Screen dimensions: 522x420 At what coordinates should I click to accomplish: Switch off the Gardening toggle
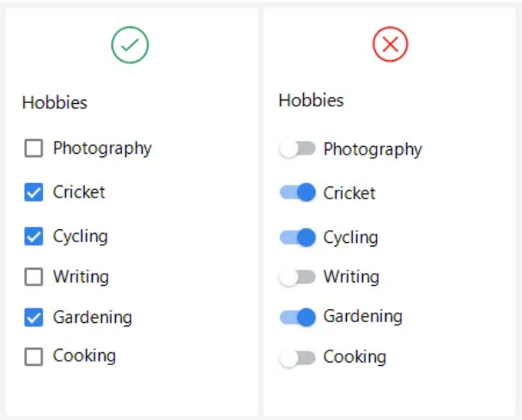(x=297, y=317)
